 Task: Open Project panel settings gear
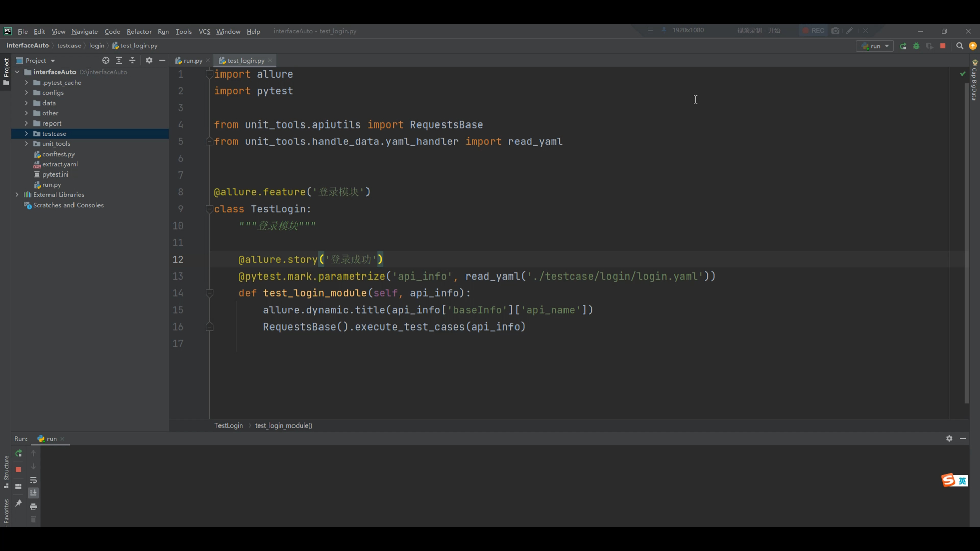pyautogui.click(x=149, y=60)
